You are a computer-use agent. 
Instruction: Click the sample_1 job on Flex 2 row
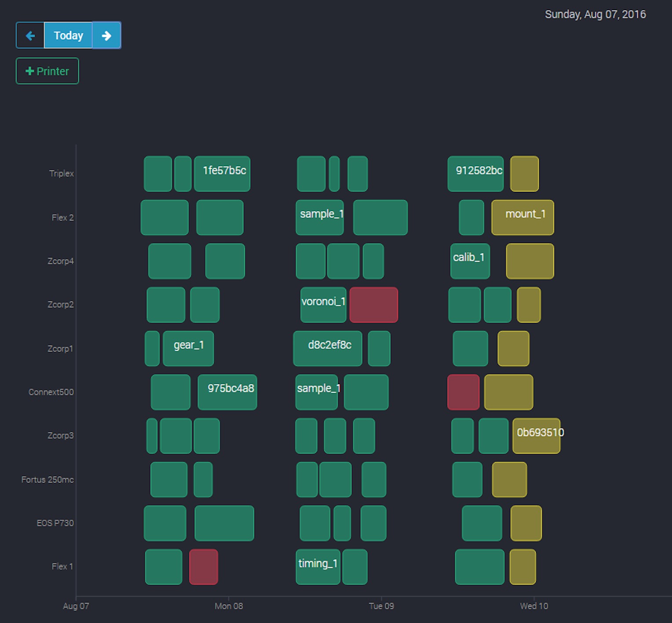click(320, 217)
